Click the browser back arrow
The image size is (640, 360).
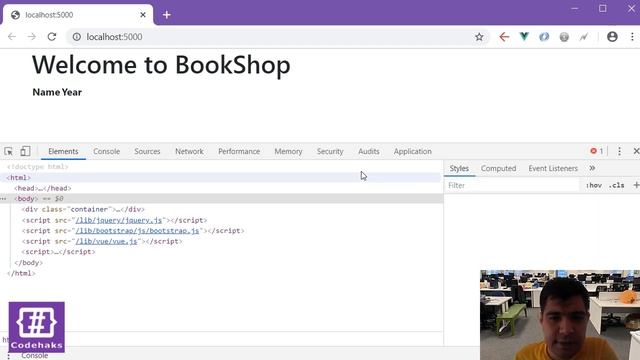point(12,37)
